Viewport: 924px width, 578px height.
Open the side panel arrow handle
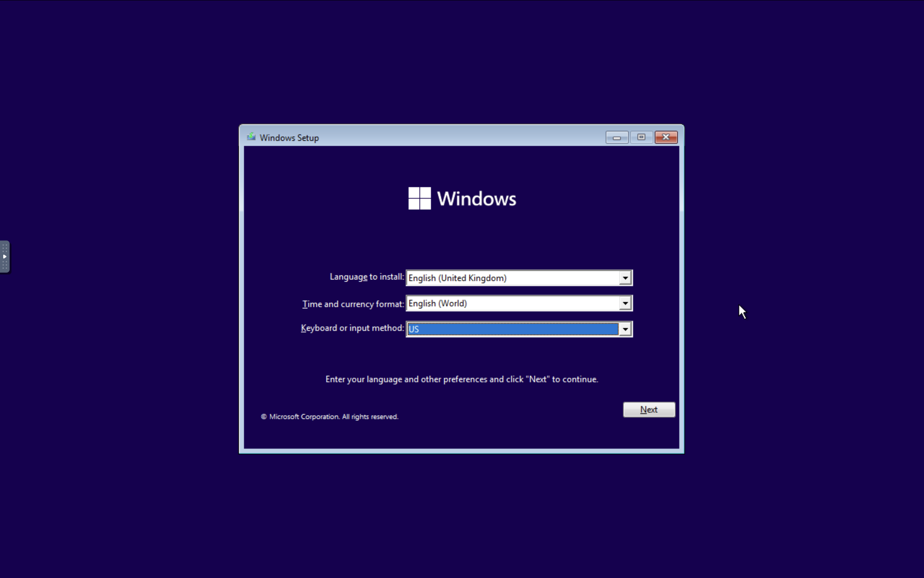(x=4, y=257)
